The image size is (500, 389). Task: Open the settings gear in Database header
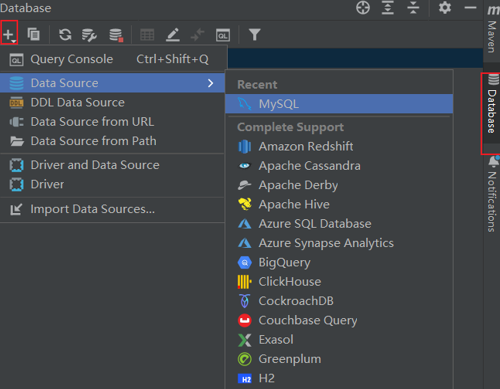[x=444, y=8]
